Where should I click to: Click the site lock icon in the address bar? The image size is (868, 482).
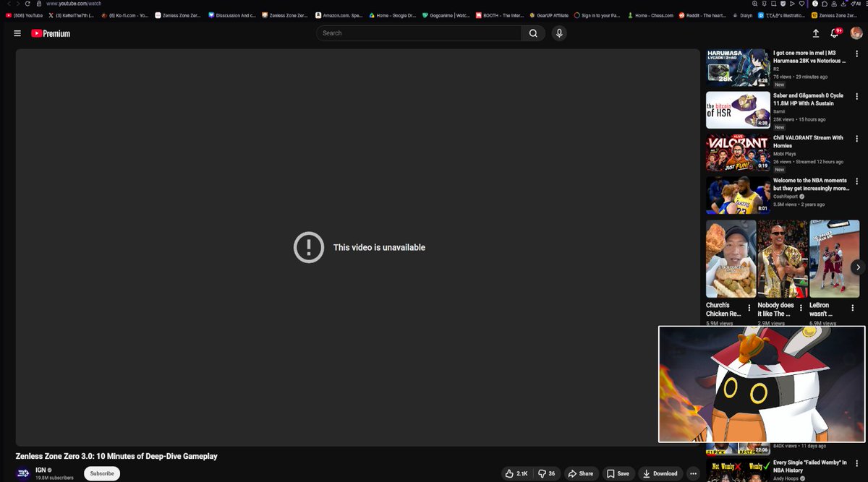pyautogui.click(x=38, y=4)
